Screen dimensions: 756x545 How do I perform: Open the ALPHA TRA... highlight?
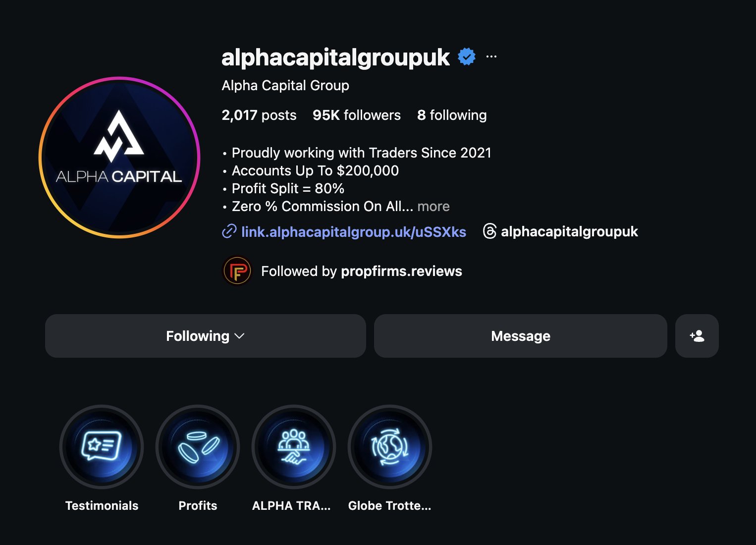click(294, 447)
